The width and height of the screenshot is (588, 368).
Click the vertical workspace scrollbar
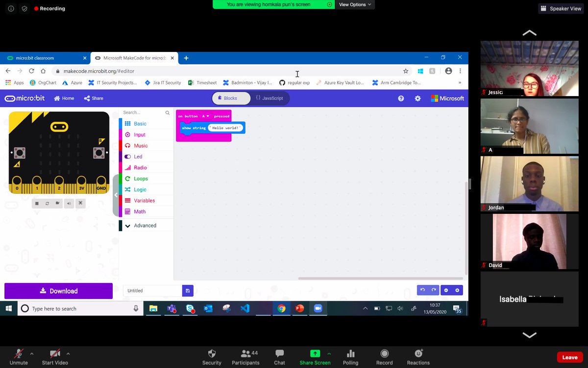(x=465, y=228)
